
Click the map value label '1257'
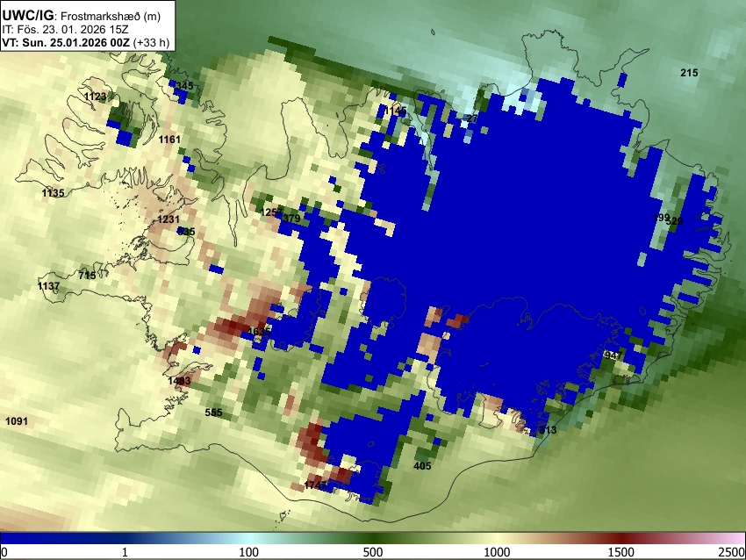click(271, 212)
